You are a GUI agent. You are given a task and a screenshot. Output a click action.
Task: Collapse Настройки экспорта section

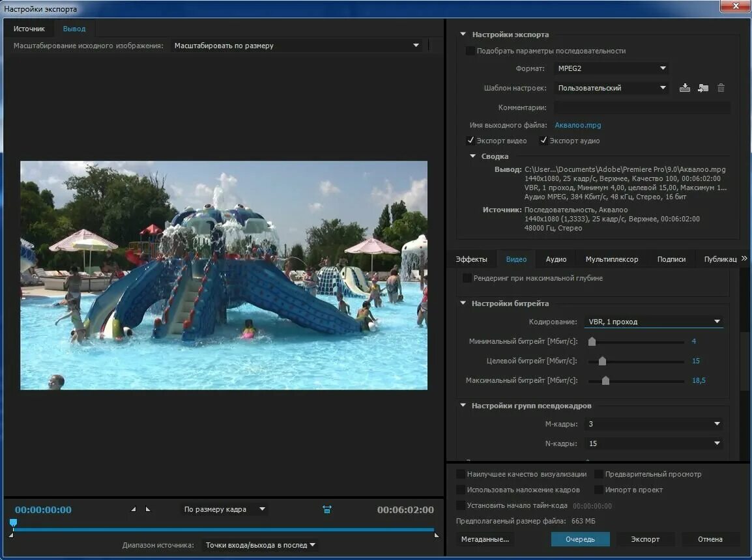point(463,34)
